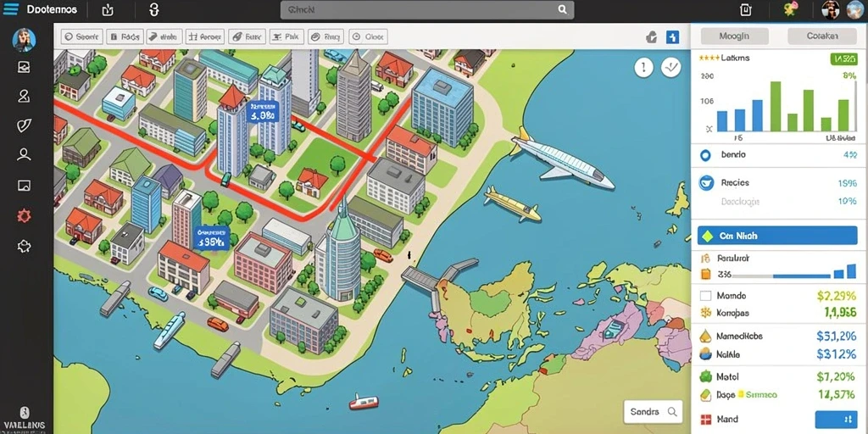Expand the Recies section
This screenshot has height=434, width=868.
[777, 183]
